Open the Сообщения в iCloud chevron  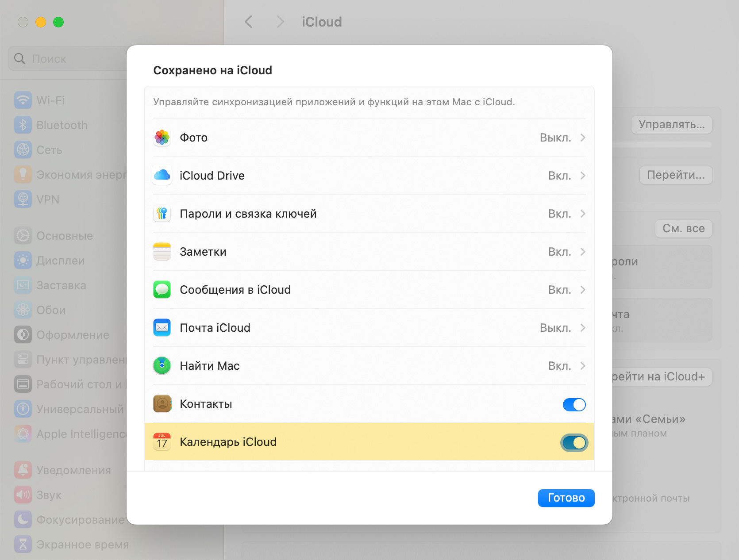click(583, 290)
